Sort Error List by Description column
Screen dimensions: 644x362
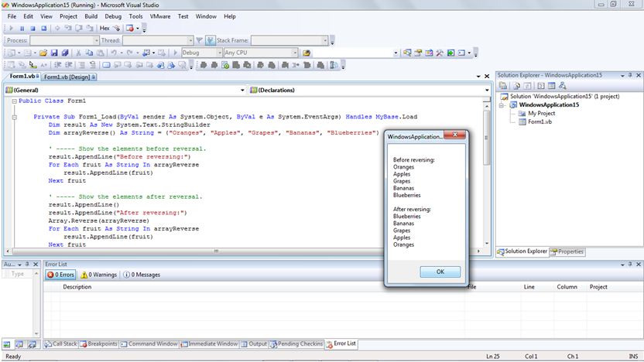[77, 287]
